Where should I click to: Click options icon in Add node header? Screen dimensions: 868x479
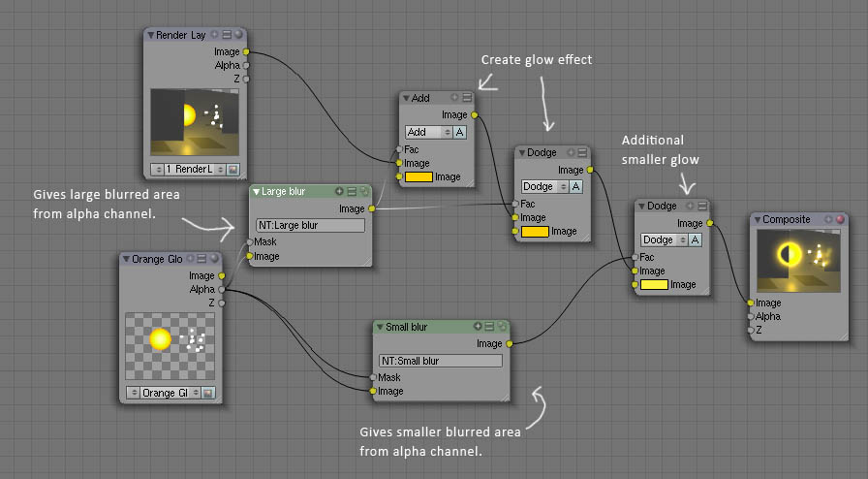pos(467,97)
